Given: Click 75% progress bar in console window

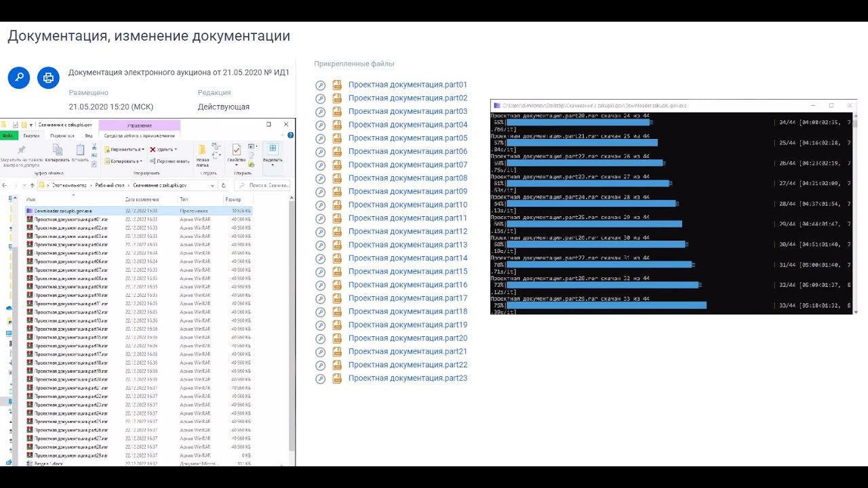Looking at the screenshot, I should click(x=606, y=306).
